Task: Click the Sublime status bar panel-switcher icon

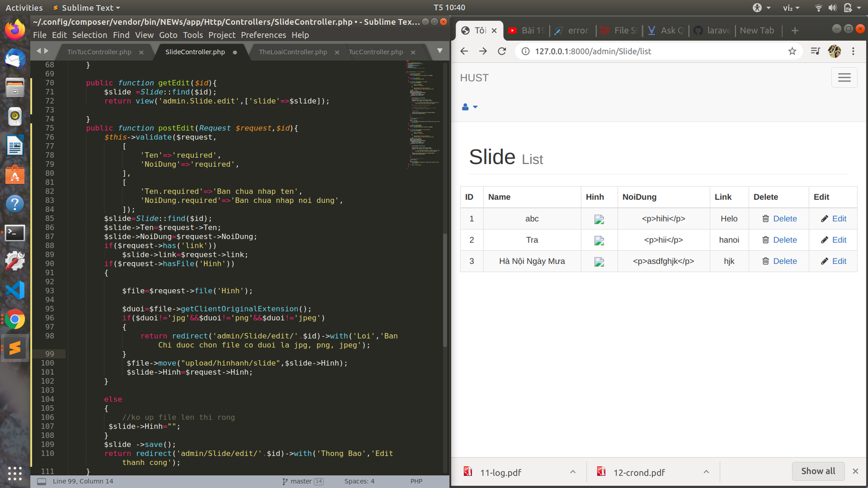Action: (42, 481)
